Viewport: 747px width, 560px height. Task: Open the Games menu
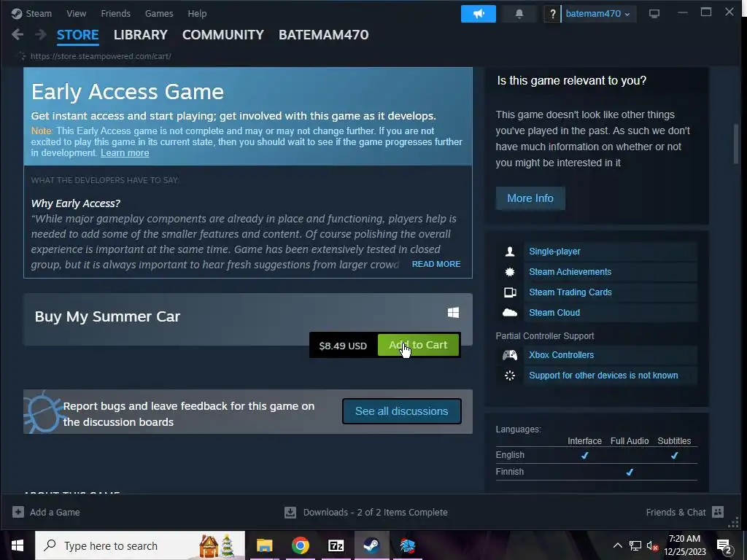pos(159,14)
